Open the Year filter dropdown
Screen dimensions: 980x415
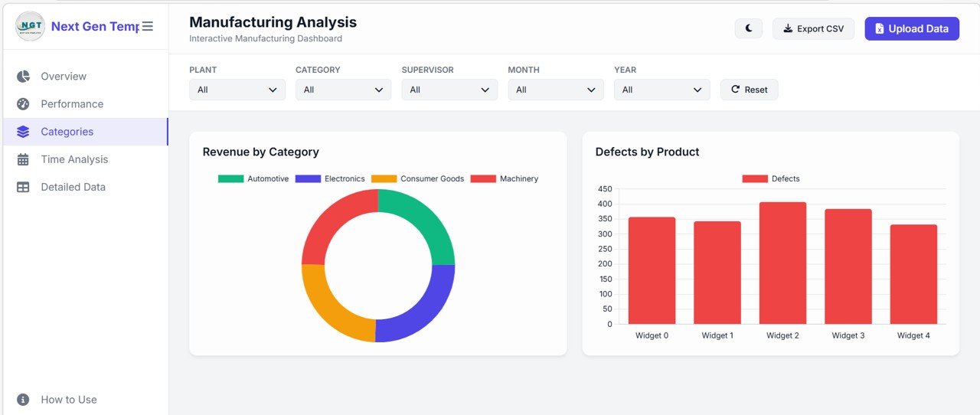click(661, 90)
